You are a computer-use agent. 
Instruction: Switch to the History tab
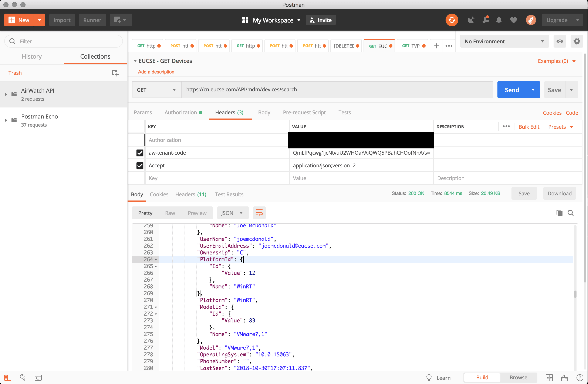tap(32, 56)
